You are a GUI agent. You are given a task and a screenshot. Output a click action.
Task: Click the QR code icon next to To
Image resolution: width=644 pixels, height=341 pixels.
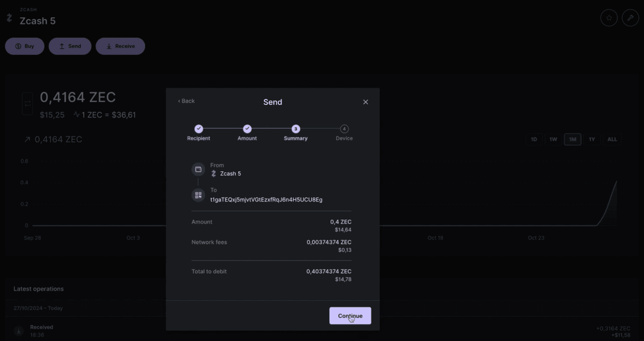pyautogui.click(x=198, y=195)
